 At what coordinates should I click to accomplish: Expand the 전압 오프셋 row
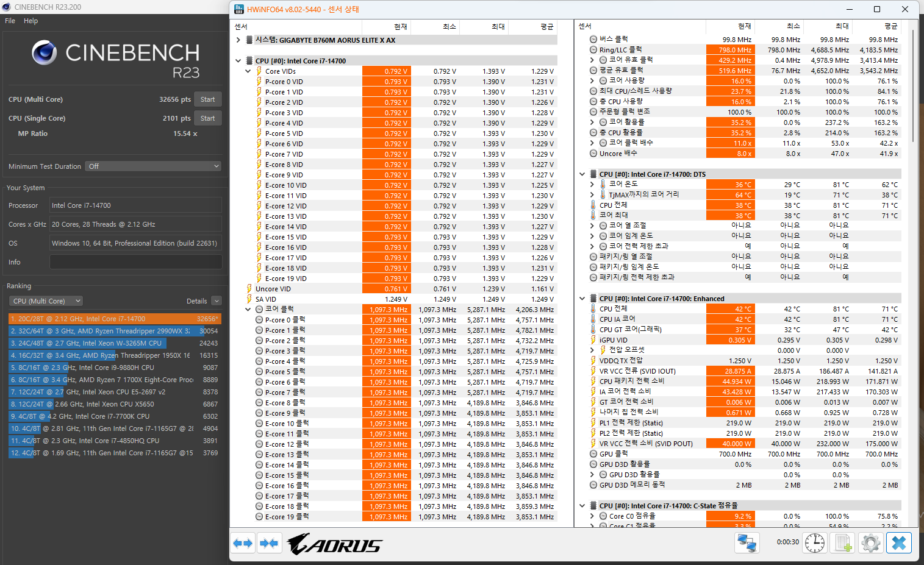pyautogui.click(x=592, y=350)
